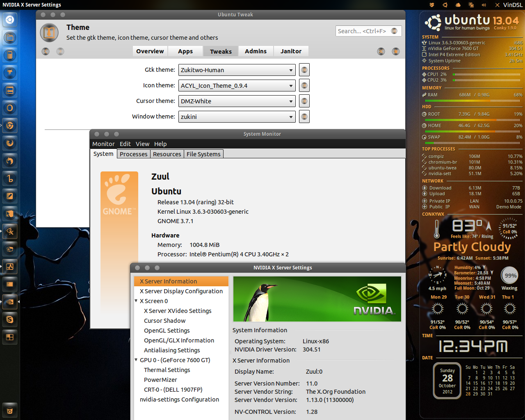Click the Ubuntu Tweak Theme header icon
Image resolution: width=525 pixels, height=420 pixels.
tap(49, 33)
